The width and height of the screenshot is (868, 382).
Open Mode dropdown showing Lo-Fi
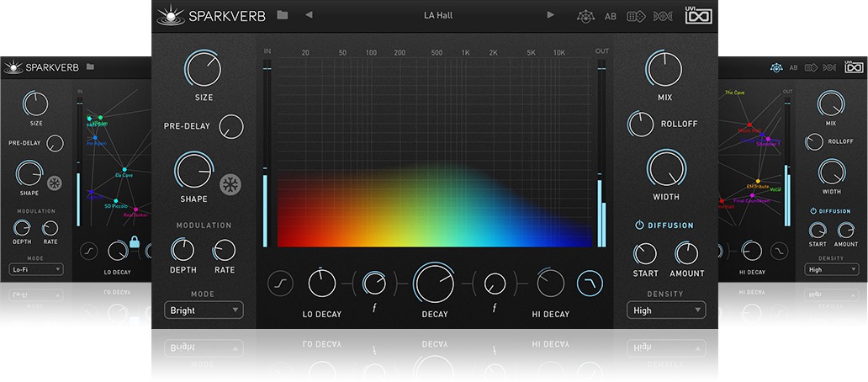[x=36, y=269]
